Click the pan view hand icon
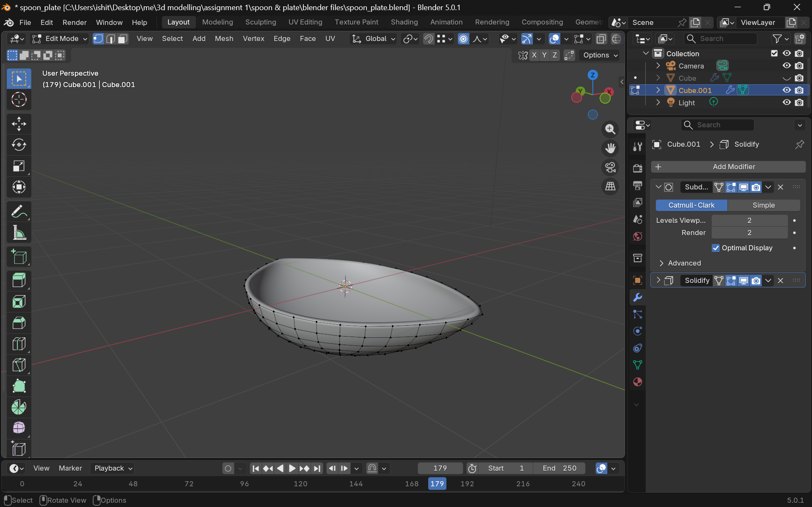 610,148
